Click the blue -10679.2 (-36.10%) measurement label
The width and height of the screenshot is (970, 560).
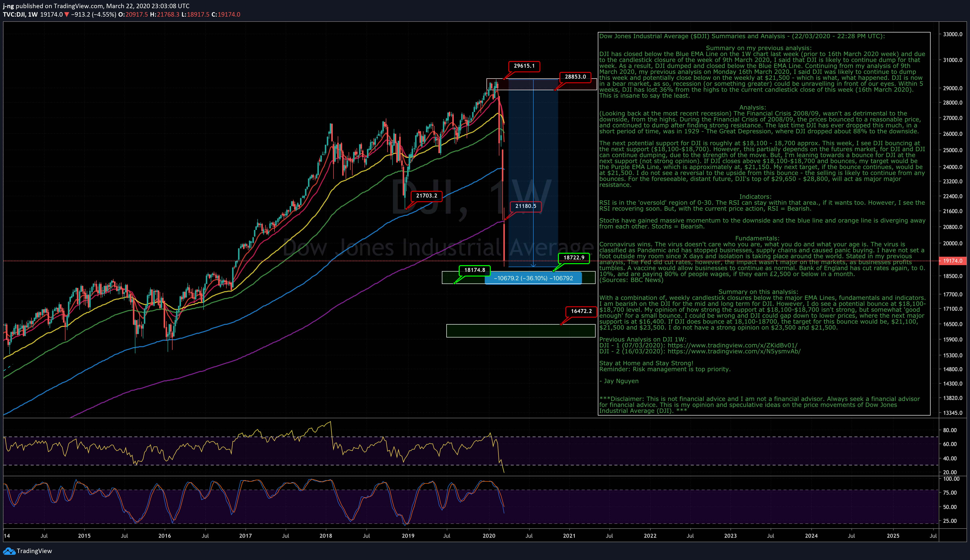click(x=533, y=278)
